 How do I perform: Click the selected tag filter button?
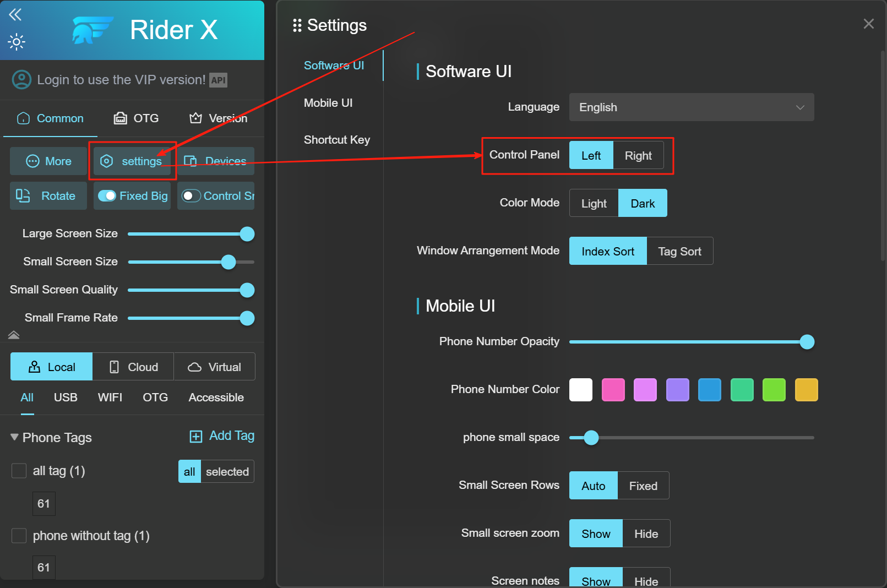227,472
